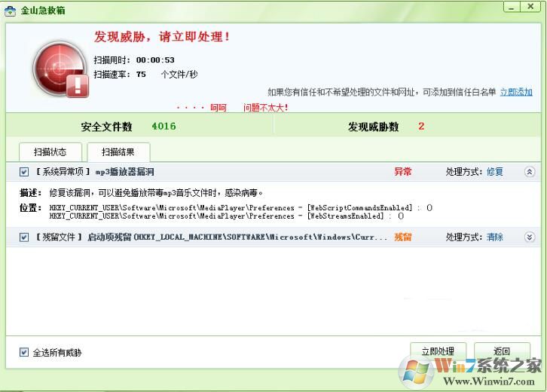Click the WebStreamsEnabled registry path line
Screen dimensions: 547x392
pyautogui.click(x=226, y=216)
